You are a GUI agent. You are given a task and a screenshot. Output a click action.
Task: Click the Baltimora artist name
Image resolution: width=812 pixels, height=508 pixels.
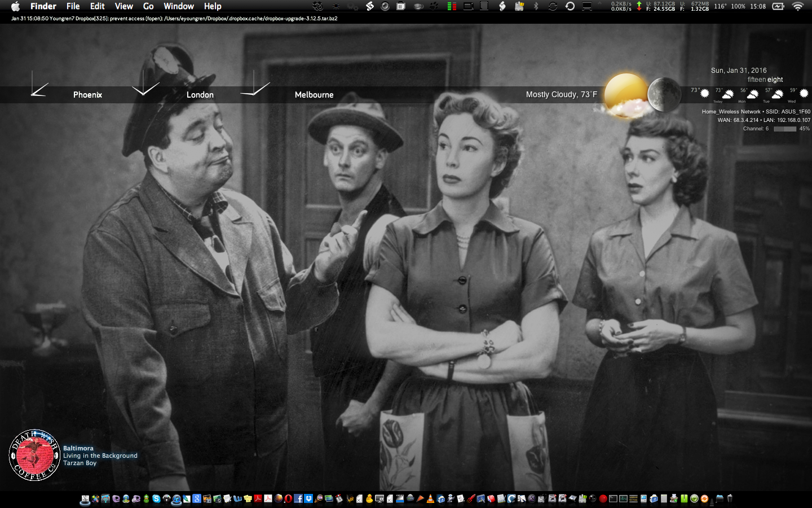click(x=78, y=448)
